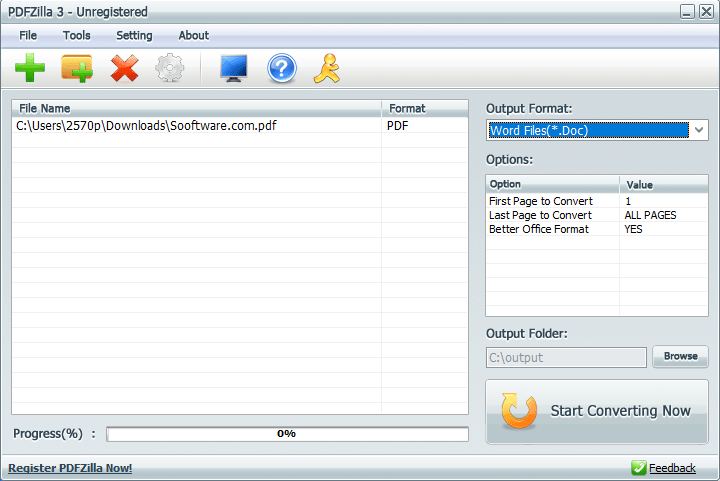Image resolution: width=720 pixels, height=481 pixels.
Task: Click the gray gear settings icon
Action: pos(170,68)
